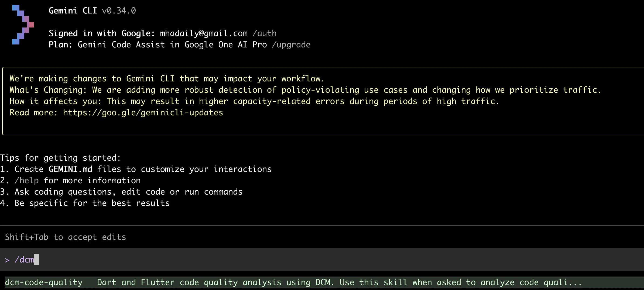The width and height of the screenshot is (644, 290).
Task: Click the /upgrade command text
Action: 291,45
